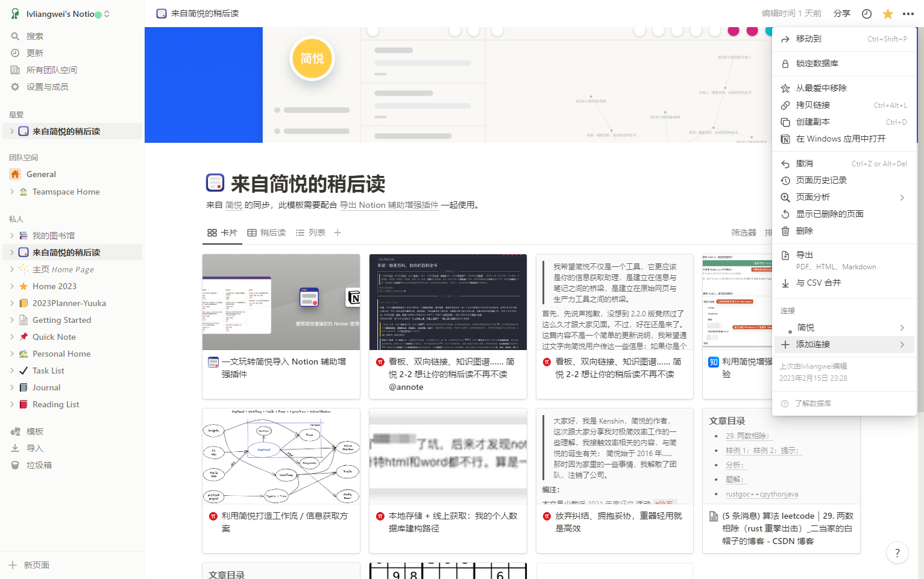Viewport: 924px width, 579px height.
Task: Unfavorite the page via the star icon
Action: tap(887, 13)
